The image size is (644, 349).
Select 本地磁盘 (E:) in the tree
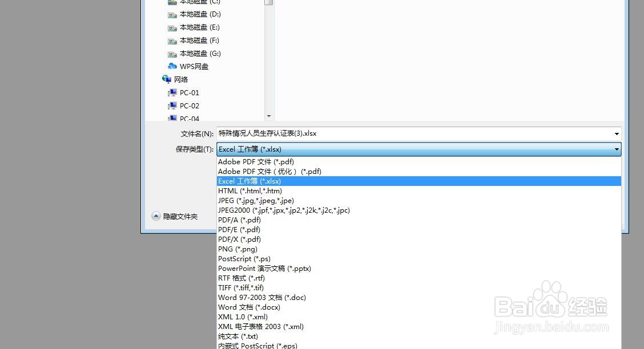point(200,27)
